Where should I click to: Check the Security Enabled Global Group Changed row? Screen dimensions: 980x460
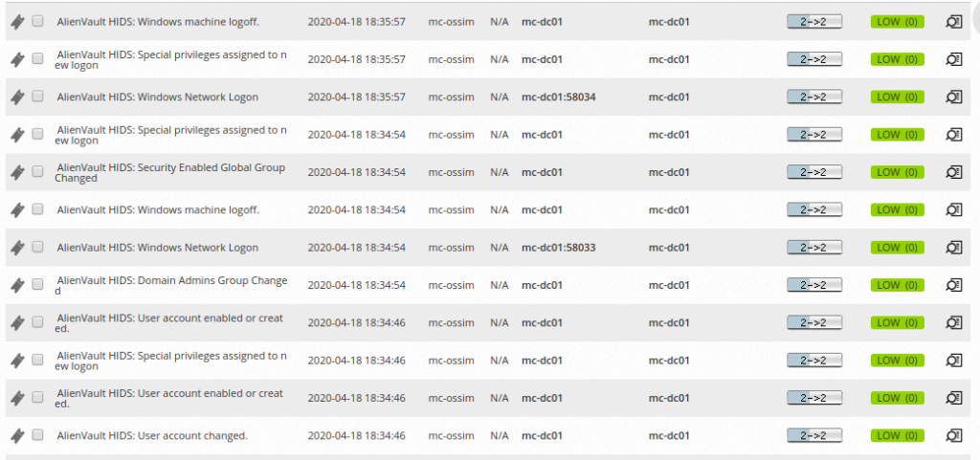pyautogui.click(x=38, y=171)
